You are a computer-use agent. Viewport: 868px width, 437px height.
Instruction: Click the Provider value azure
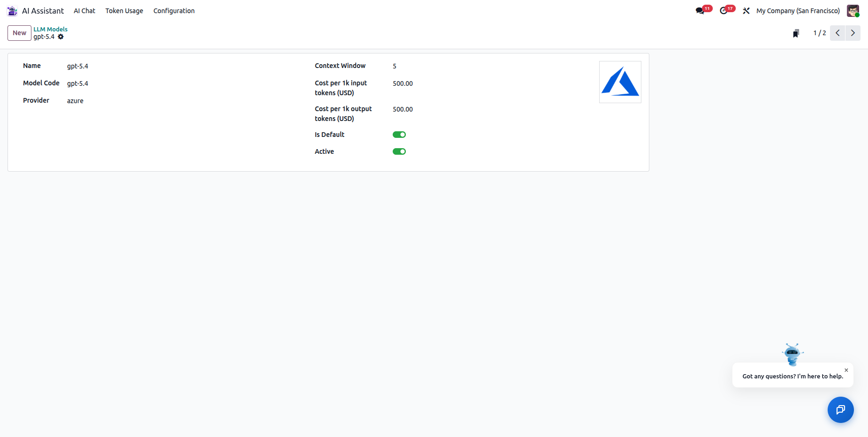pos(75,101)
